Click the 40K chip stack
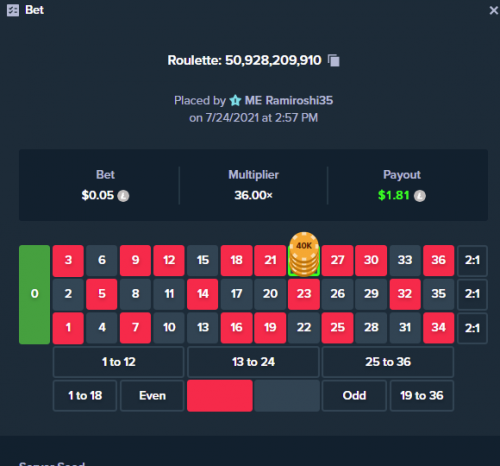This screenshot has height=466, width=500. 304,254
